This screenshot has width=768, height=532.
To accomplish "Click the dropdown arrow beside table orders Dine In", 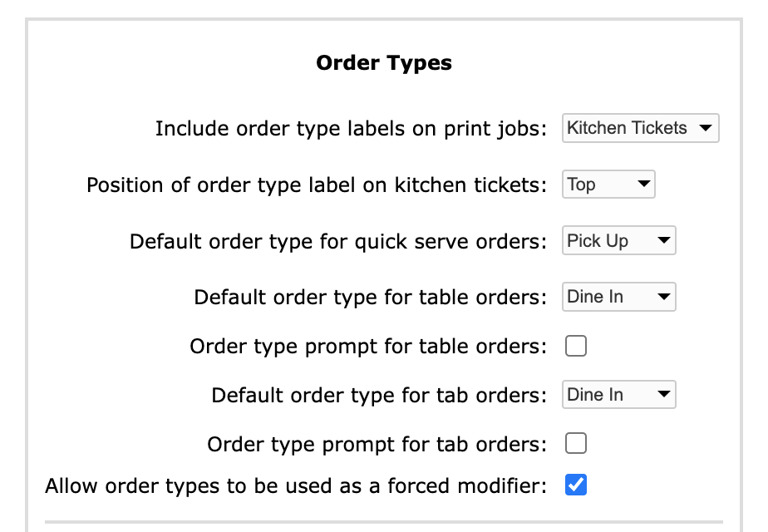I will click(x=665, y=297).
